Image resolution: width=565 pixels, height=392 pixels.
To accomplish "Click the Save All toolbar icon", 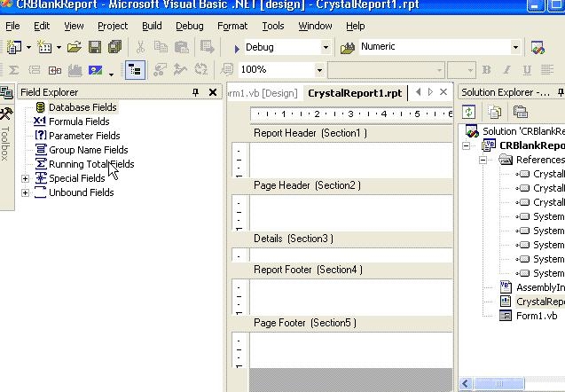I will (113, 47).
